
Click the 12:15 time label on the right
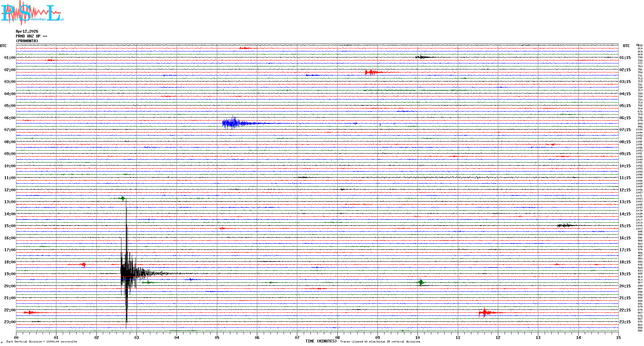click(625, 190)
